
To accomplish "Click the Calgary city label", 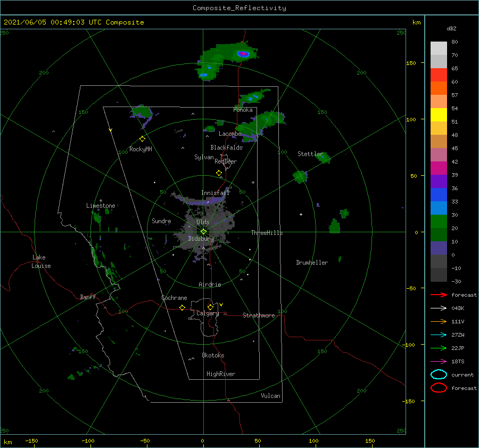I will click(208, 313).
